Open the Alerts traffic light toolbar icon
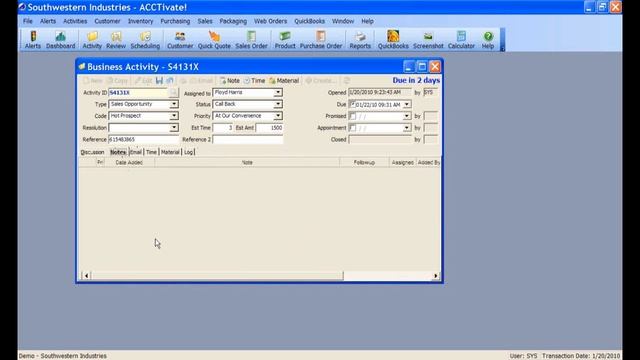Image resolution: width=640 pixels, height=360 pixels. click(33, 40)
